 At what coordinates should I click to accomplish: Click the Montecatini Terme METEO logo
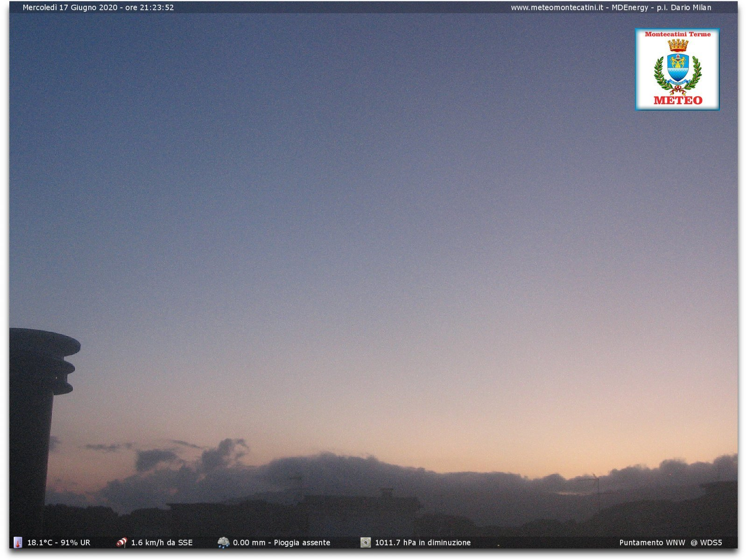(x=677, y=69)
